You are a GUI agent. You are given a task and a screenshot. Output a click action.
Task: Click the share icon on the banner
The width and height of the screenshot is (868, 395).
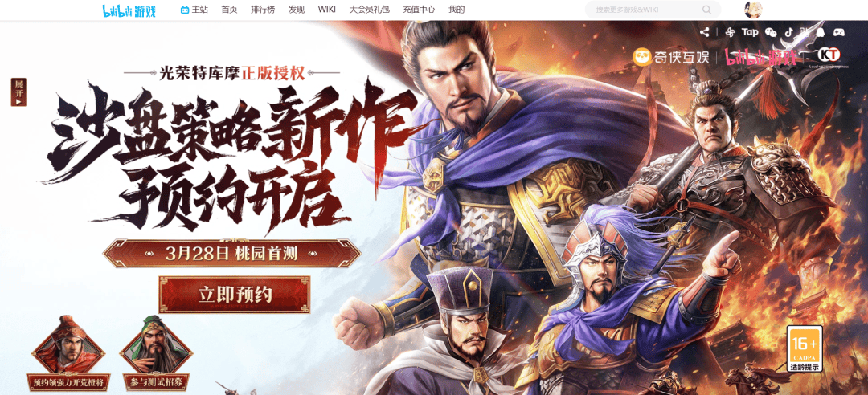[x=704, y=32]
